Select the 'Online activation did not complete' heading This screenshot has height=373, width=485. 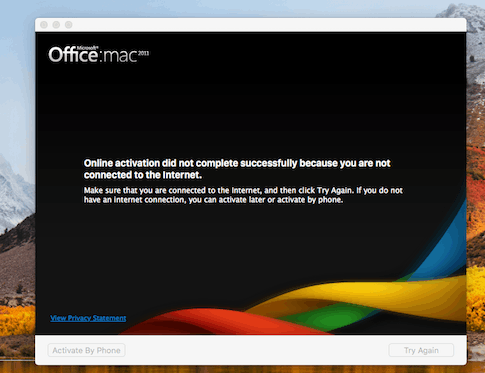(x=237, y=169)
